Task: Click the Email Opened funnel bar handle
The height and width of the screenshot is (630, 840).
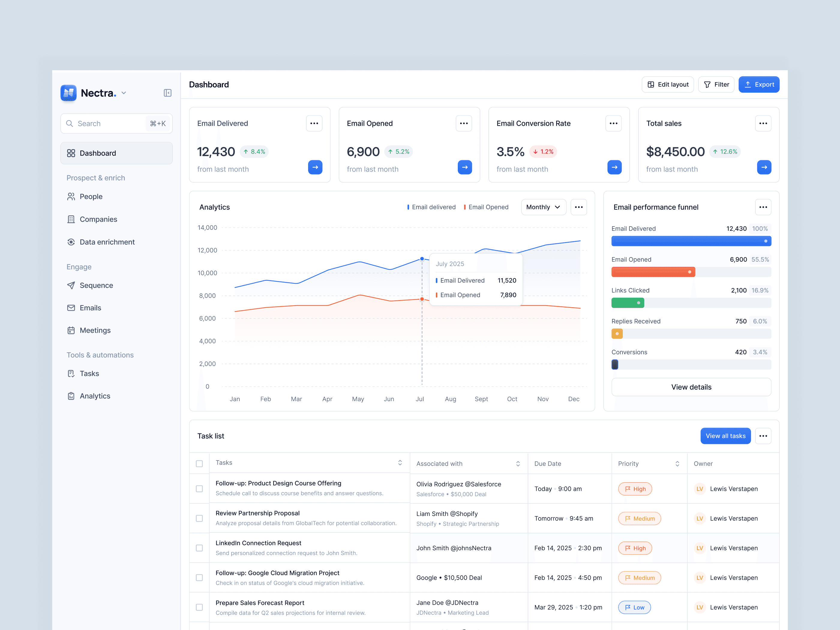Action: (x=689, y=272)
